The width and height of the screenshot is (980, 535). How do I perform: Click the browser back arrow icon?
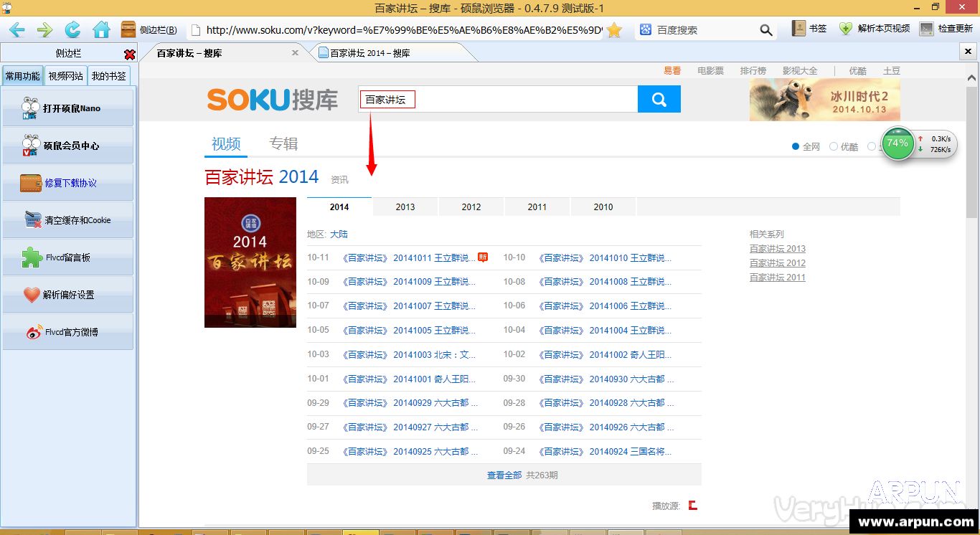(x=17, y=29)
